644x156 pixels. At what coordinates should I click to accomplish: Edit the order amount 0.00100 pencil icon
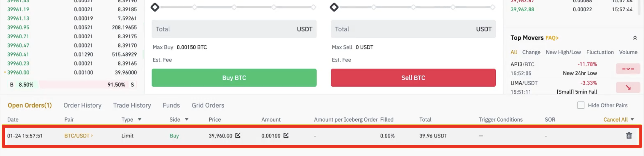coord(286,136)
